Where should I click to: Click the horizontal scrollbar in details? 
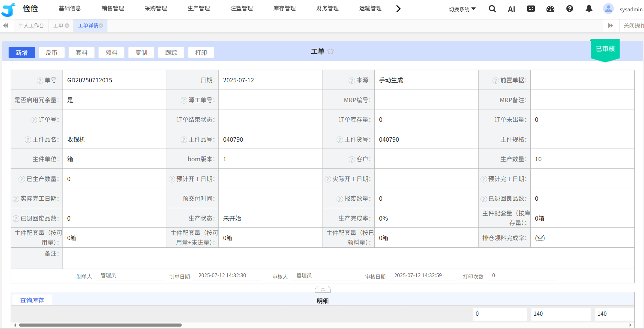100,325
